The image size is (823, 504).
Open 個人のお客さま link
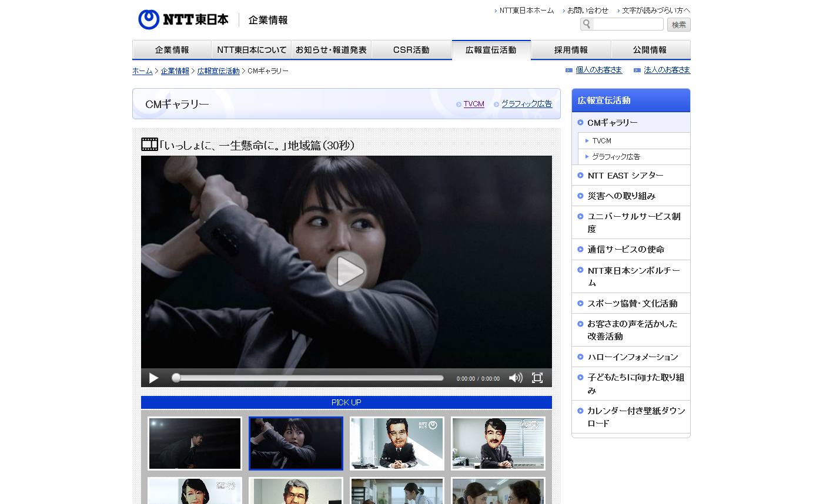pos(598,70)
